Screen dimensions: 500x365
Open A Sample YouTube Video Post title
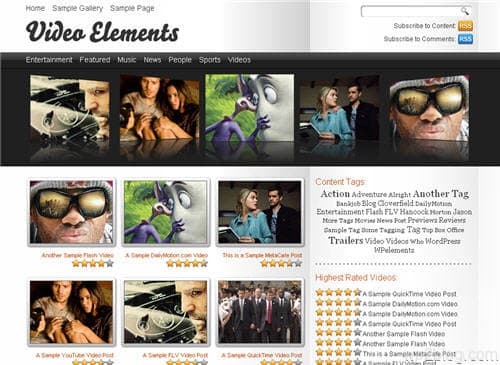[75, 355]
